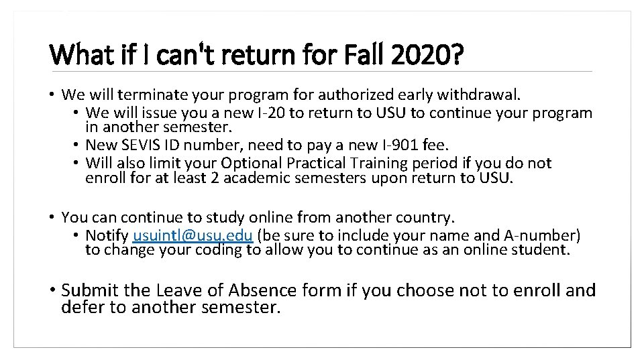This screenshot has height=362, width=644.
Task: Click the bullet dot before 'We will terminate'
Action: click(52, 95)
